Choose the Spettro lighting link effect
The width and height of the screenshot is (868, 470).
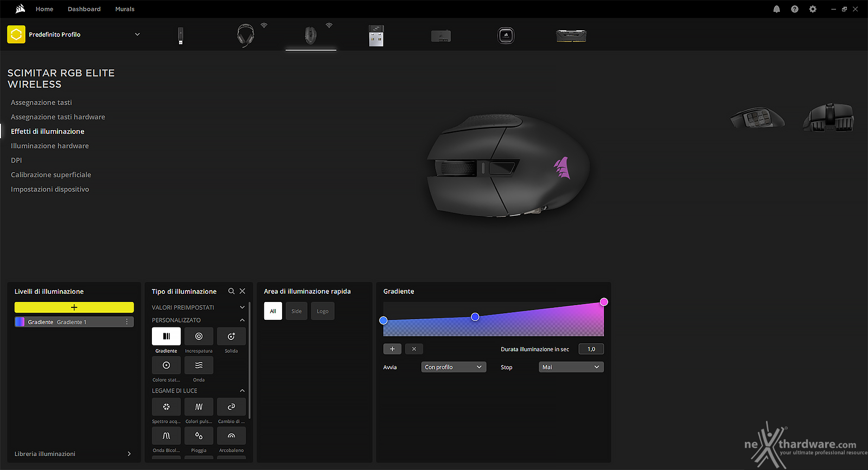(x=166, y=407)
